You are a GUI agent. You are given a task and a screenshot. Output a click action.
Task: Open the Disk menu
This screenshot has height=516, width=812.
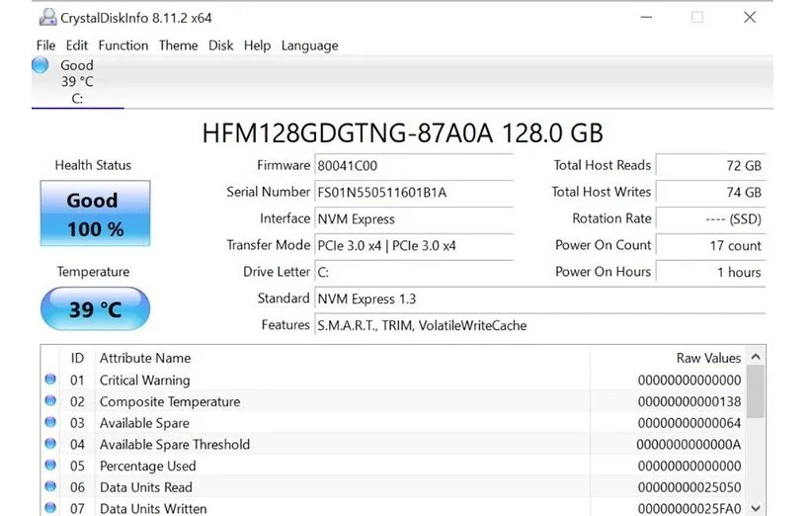point(220,45)
